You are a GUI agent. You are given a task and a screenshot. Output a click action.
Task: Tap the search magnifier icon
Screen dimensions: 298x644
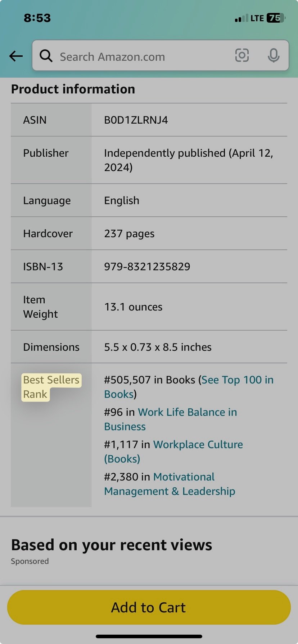(x=46, y=56)
